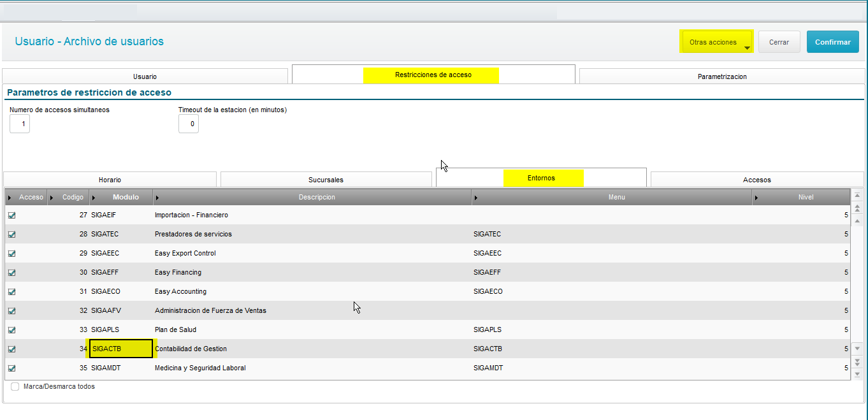Click the page-down double arrow icon
This screenshot has height=420, width=868.
point(857,361)
